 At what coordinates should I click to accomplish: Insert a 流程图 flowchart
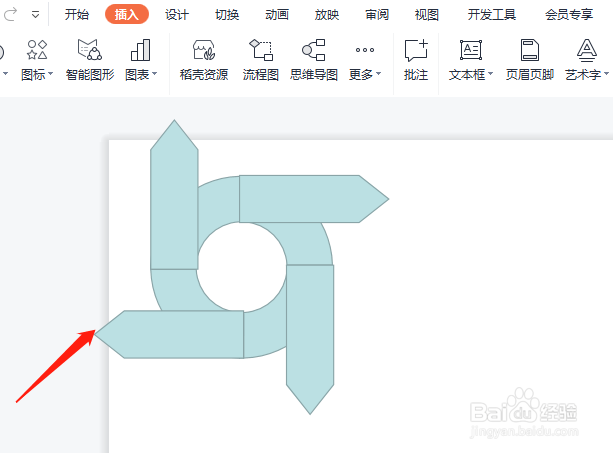pyautogui.click(x=260, y=60)
